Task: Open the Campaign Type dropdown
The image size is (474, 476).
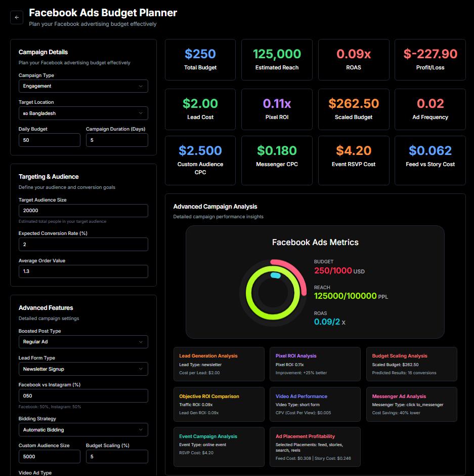Action: click(x=83, y=86)
